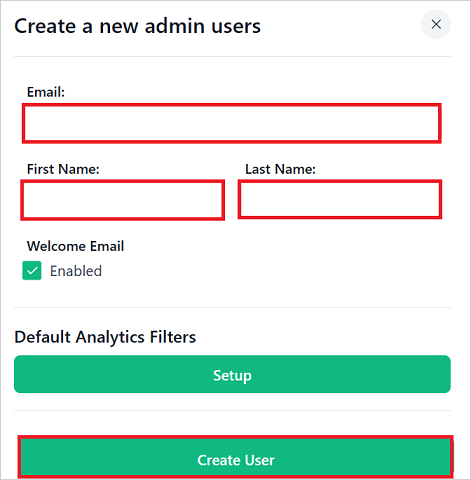
Task: Click into the Email input field
Action: [x=232, y=124]
